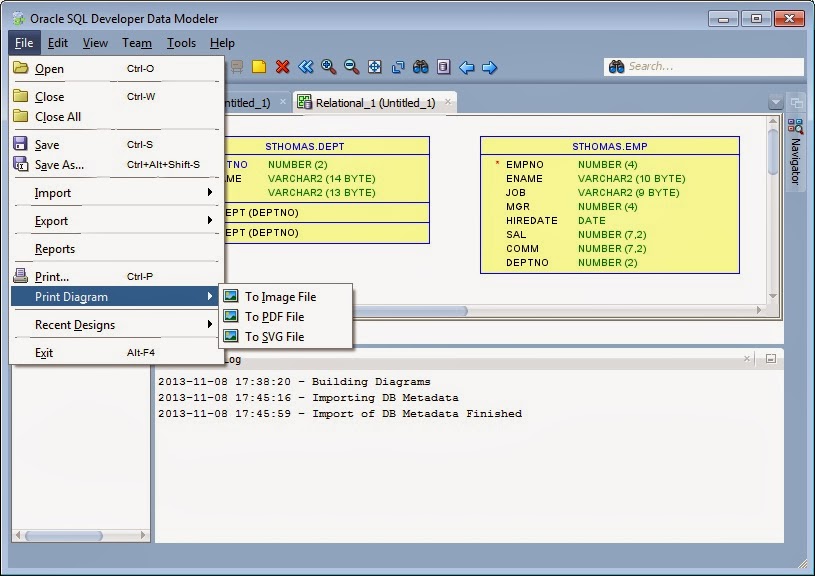The height and width of the screenshot is (576, 815).
Task: Click left panel scrollbar left arrow
Action: (x=18, y=535)
